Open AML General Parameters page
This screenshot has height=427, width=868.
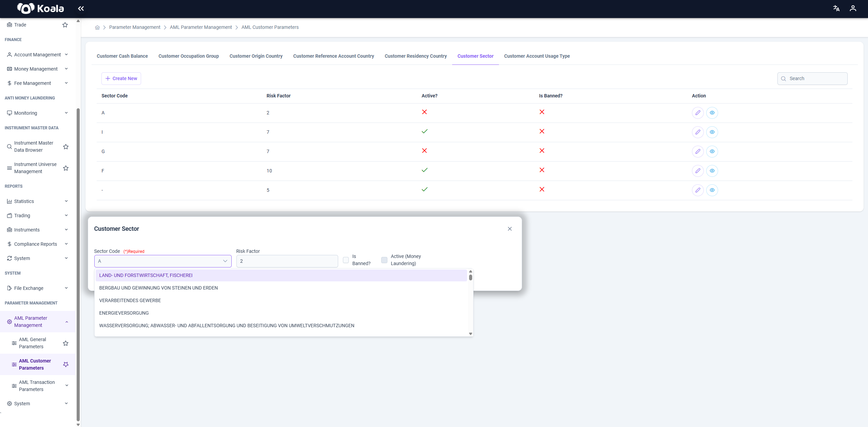pos(33,343)
